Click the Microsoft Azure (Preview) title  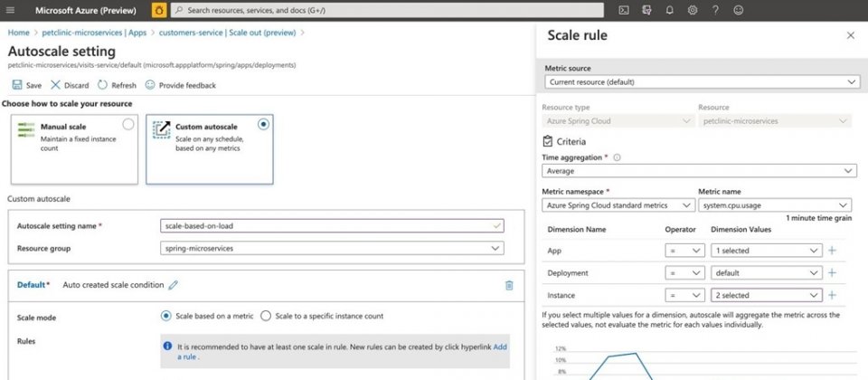click(86, 10)
